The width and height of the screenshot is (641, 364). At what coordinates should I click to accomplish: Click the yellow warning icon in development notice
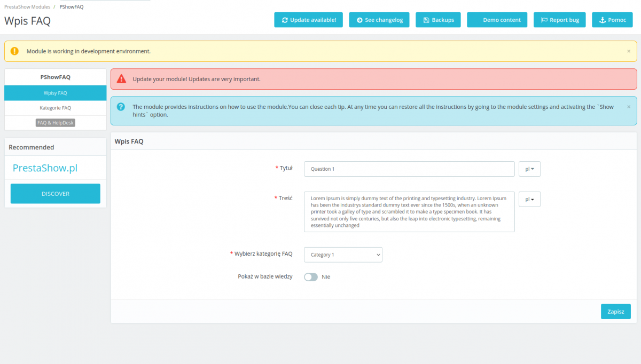coord(15,51)
